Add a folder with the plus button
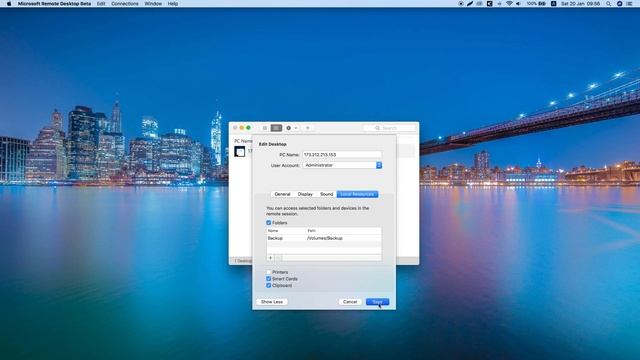 point(270,258)
